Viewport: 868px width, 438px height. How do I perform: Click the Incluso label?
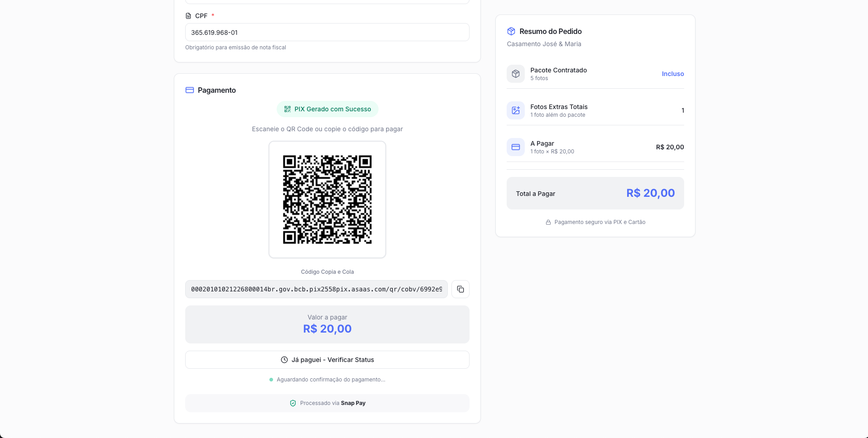(x=673, y=74)
